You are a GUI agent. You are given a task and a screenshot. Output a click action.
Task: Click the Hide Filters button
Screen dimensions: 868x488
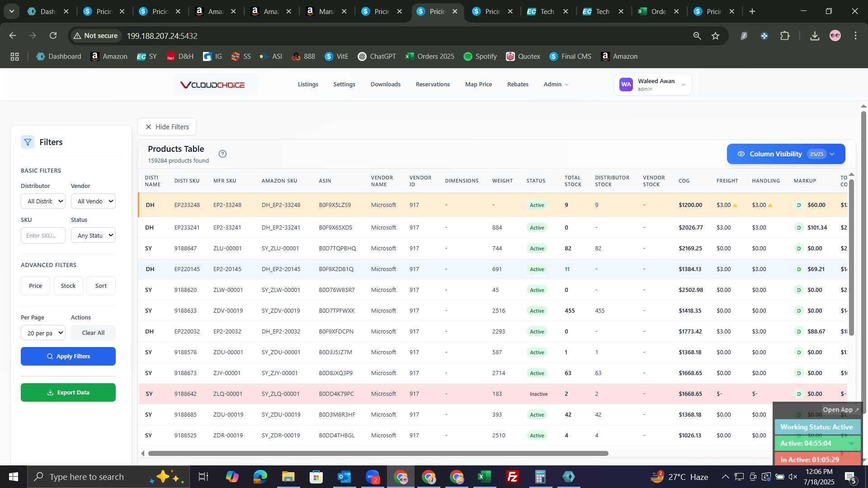pos(167,127)
